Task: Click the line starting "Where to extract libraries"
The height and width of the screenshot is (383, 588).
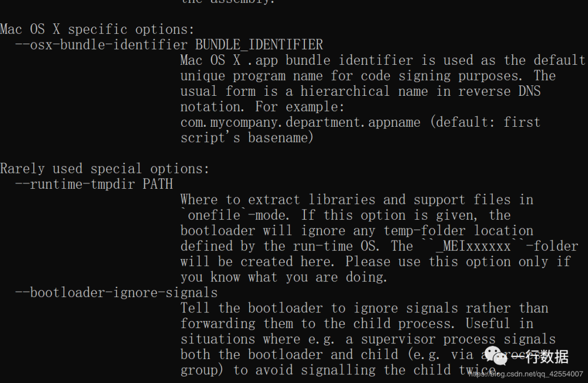Action: click(x=357, y=200)
